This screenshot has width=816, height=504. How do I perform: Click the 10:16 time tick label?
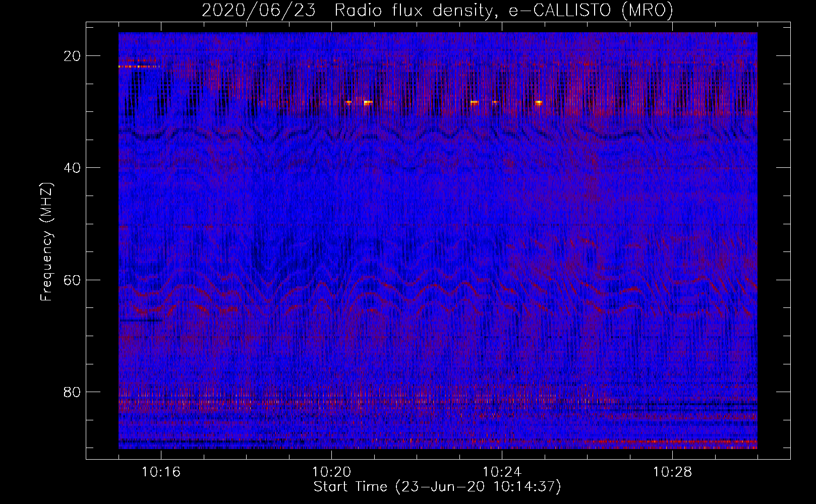(x=161, y=472)
